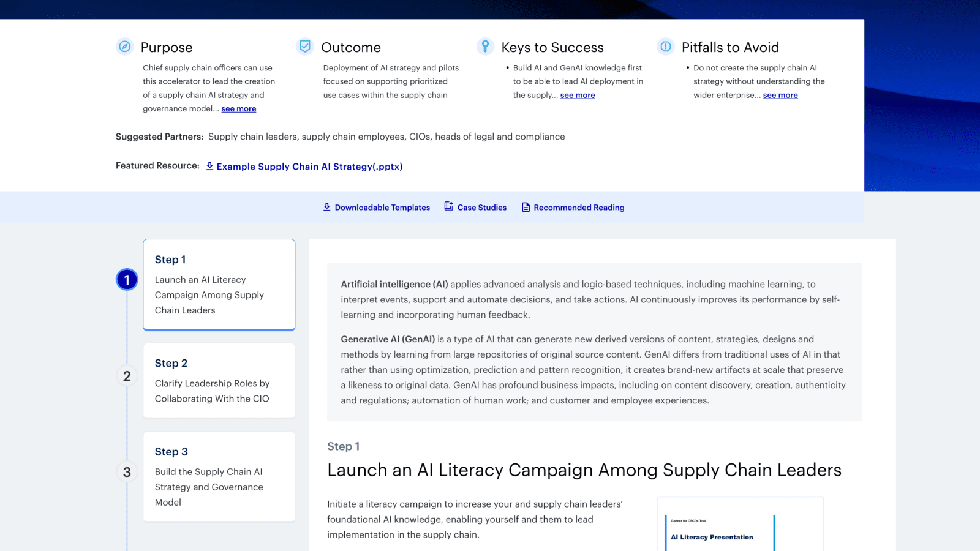980x551 pixels.
Task: Click the key icon beside Keys to Success
Action: point(485,47)
